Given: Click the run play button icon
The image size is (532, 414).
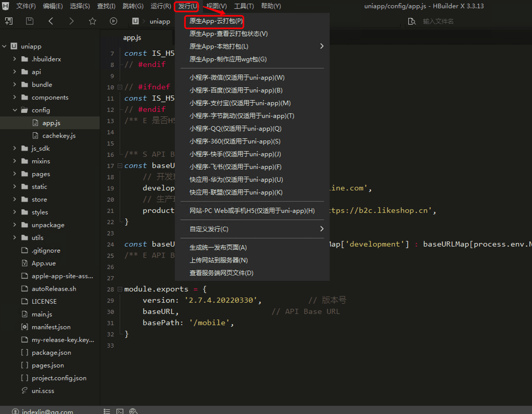Looking at the screenshot, I should click(x=113, y=21).
